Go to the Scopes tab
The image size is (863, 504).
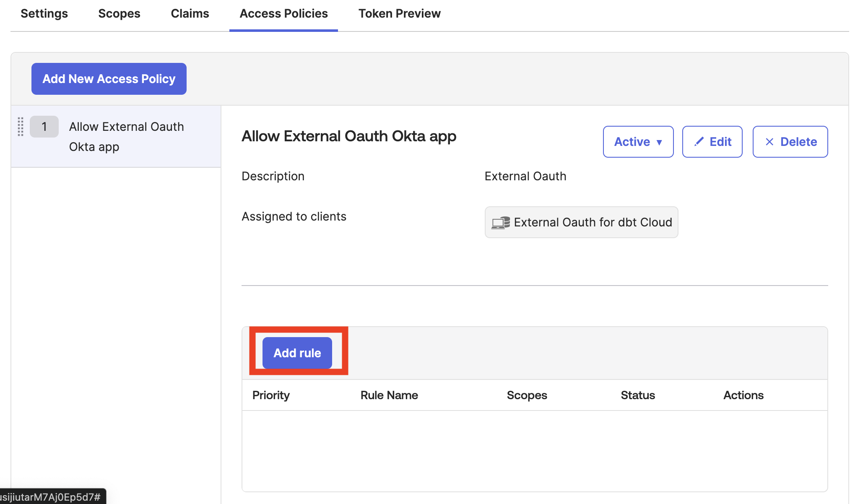119,13
